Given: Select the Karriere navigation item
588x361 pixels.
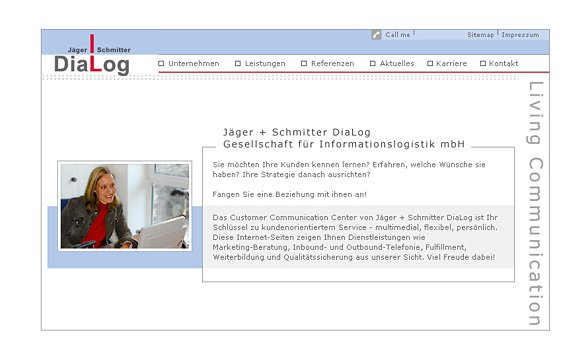Looking at the screenshot, I should tap(452, 63).
